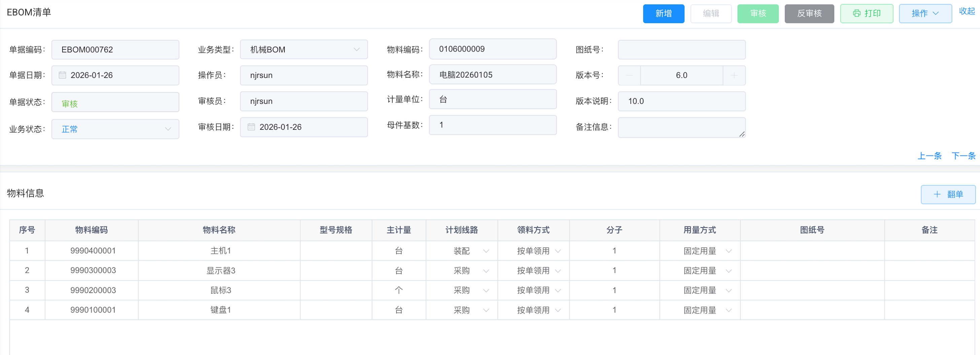Go to next record via 下一条
The height and width of the screenshot is (355, 980).
pos(963,156)
